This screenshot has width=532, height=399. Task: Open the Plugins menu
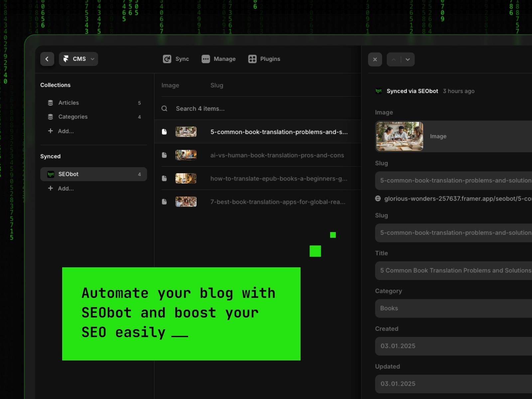pos(264,59)
